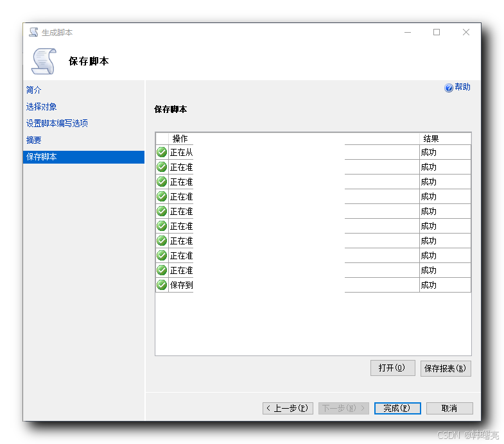The width and height of the screenshot is (504, 444).
Task: Cancel the wizard with 取消
Action: click(449, 408)
